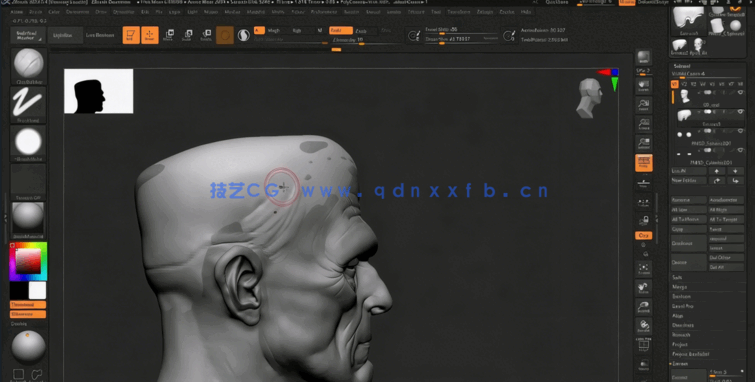Image resolution: width=755 pixels, height=382 pixels.
Task: Open the Texture Off slot
Action: pos(28,182)
